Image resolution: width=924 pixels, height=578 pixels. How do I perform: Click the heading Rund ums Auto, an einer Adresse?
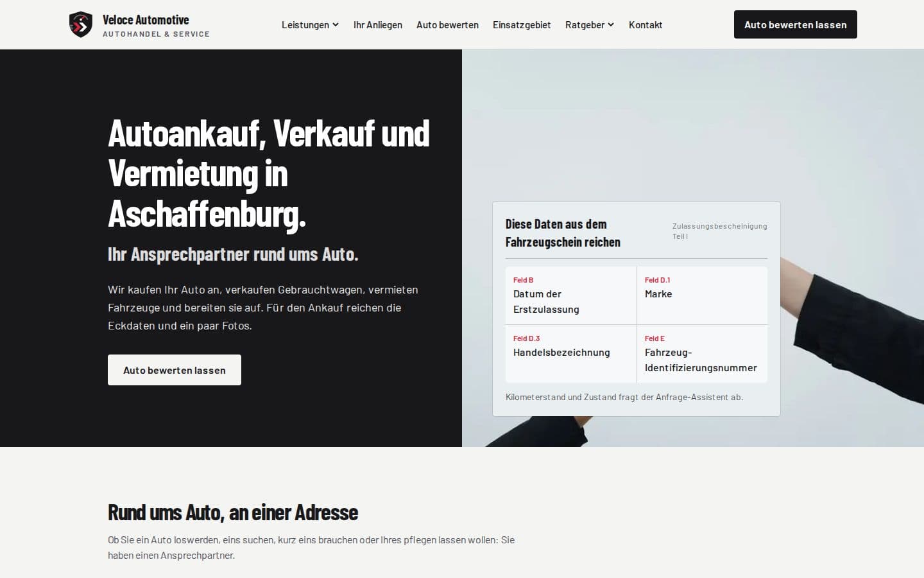[x=233, y=512]
